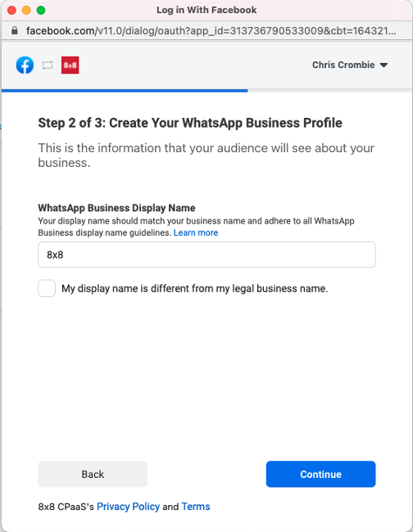Screen dimensions: 413x532
Task: Click inside the WhatsApp Business Display Name field
Action: 206,255
